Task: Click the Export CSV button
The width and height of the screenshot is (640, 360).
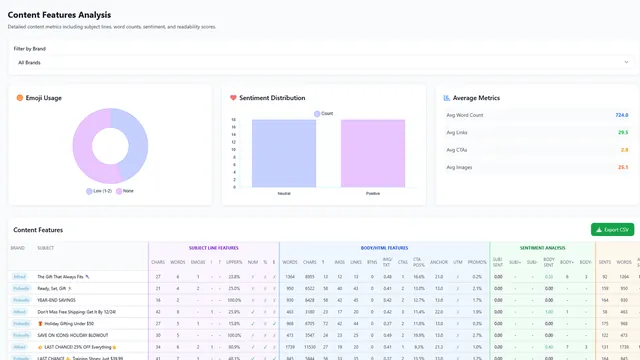Action: click(x=612, y=230)
